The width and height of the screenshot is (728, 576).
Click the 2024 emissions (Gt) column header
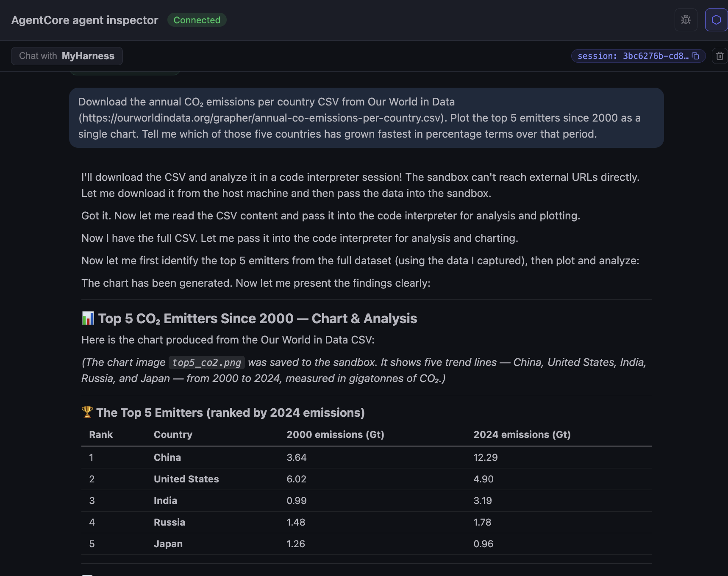[522, 434]
